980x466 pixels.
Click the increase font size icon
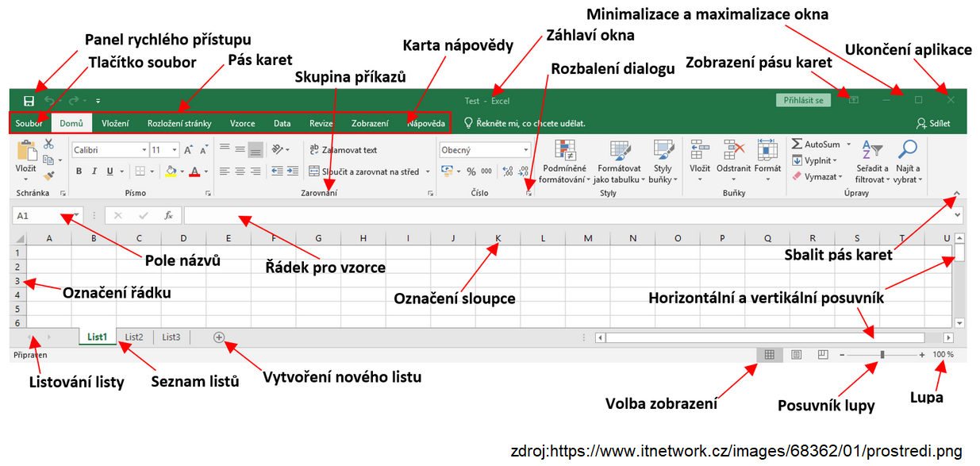click(188, 150)
